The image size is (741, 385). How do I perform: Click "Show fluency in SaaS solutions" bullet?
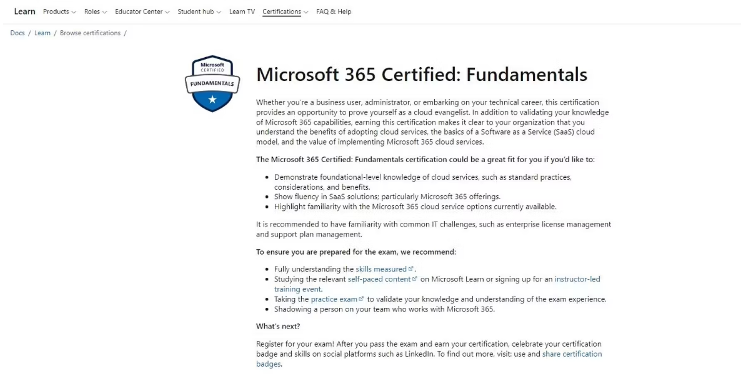click(387, 197)
